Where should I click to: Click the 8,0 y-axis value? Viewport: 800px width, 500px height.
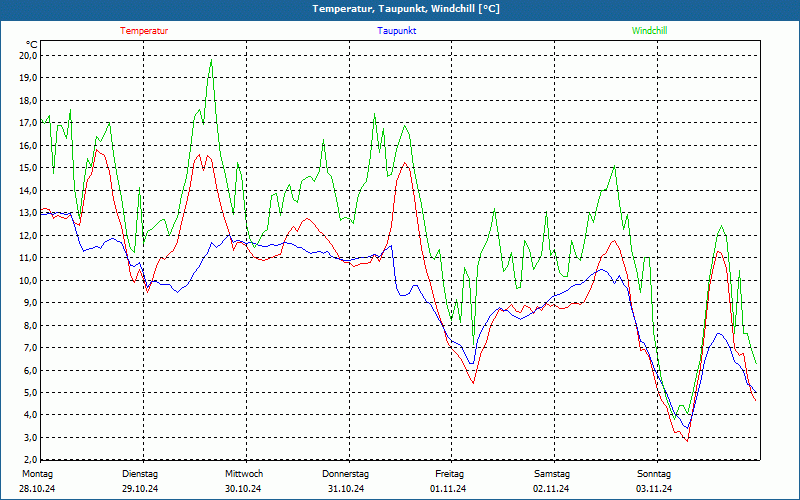point(31,325)
